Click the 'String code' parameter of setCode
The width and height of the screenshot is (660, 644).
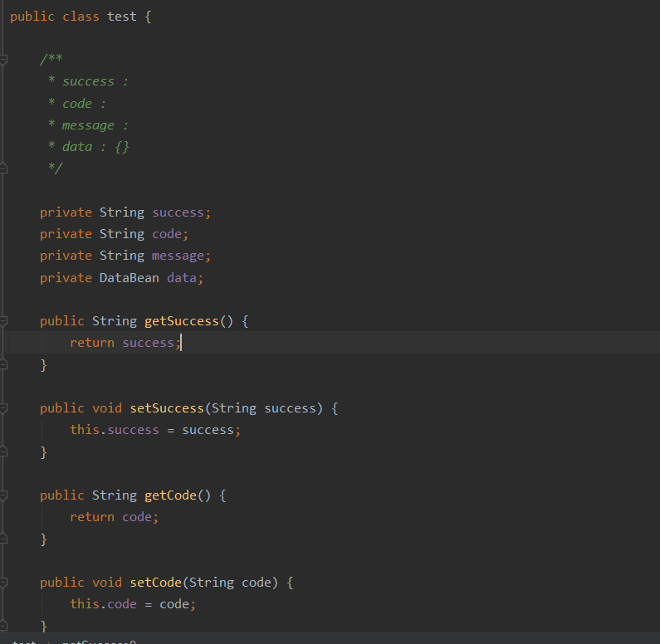(x=230, y=583)
